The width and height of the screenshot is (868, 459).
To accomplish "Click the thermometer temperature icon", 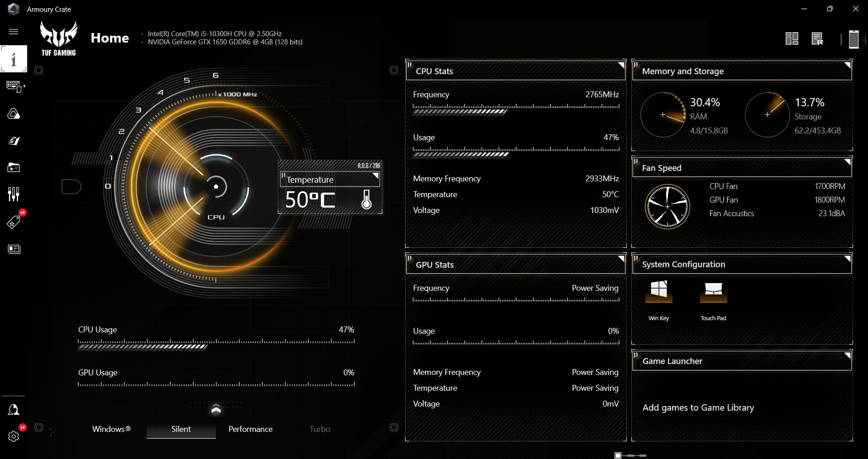I will coord(367,199).
